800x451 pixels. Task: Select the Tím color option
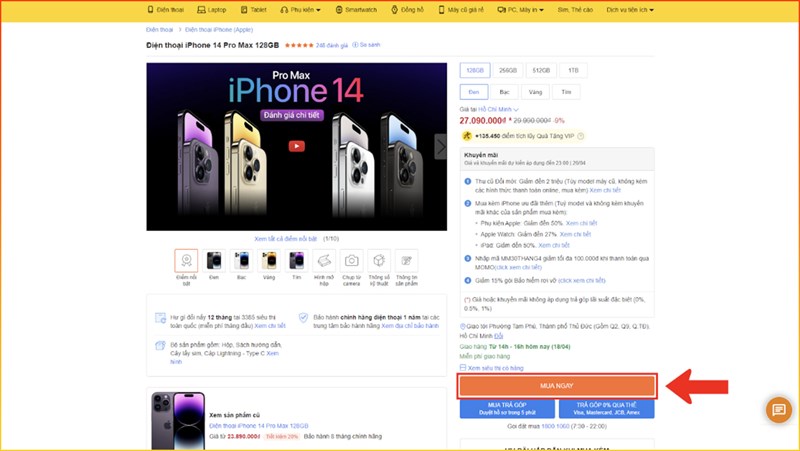[x=566, y=92]
